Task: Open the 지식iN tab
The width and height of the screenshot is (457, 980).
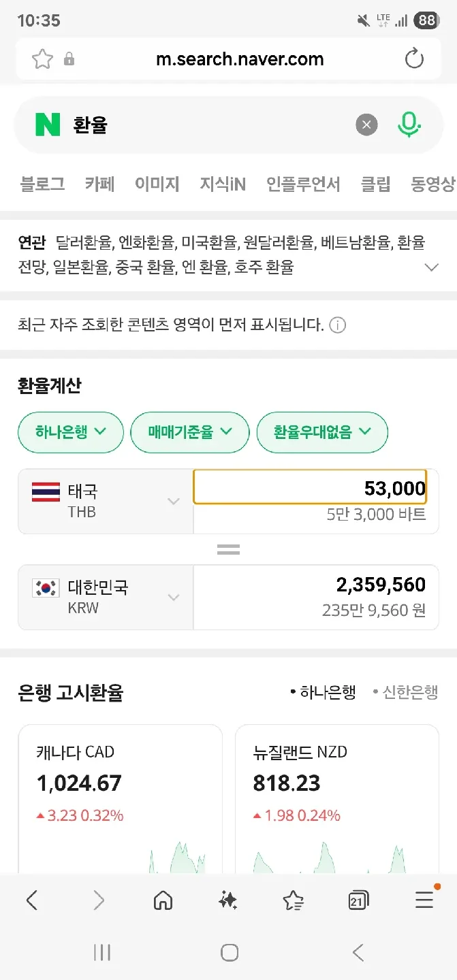Action: click(x=222, y=184)
